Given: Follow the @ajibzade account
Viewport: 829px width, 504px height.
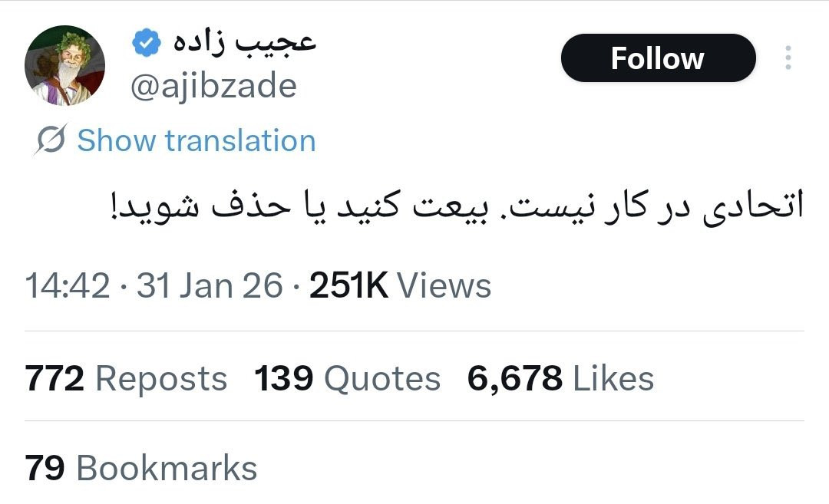Looking at the screenshot, I should 658,58.
